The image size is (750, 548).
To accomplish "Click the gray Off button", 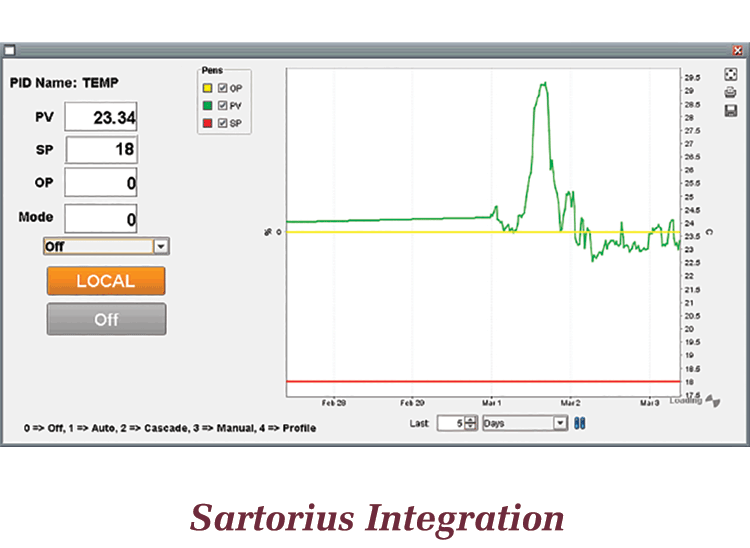I will pyautogui.click(x=106, y=319).
